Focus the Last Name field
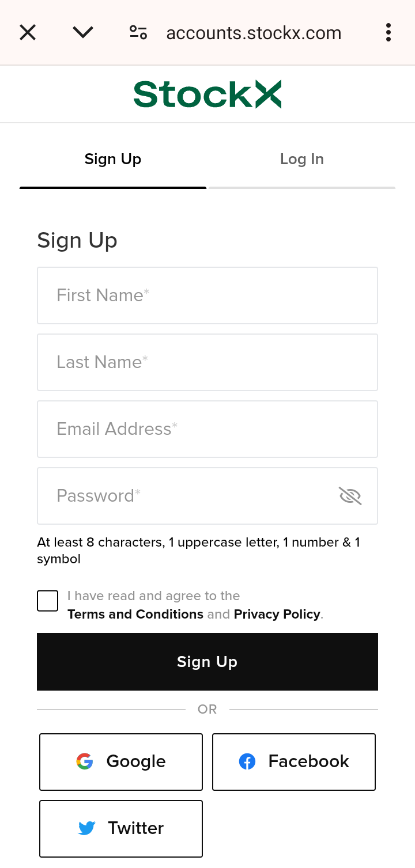Screen dimensions: 415x868 pyautogui.click(x=207, y=362)
